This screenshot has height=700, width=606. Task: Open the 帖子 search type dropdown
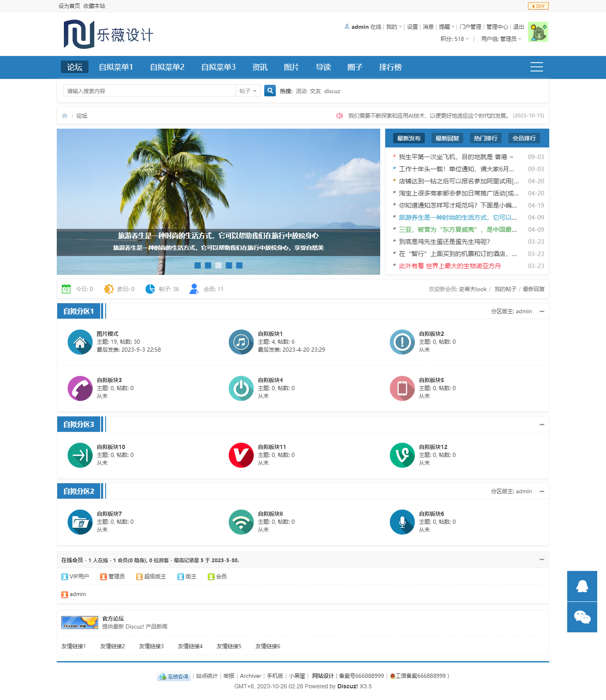(x=248, y=91)
